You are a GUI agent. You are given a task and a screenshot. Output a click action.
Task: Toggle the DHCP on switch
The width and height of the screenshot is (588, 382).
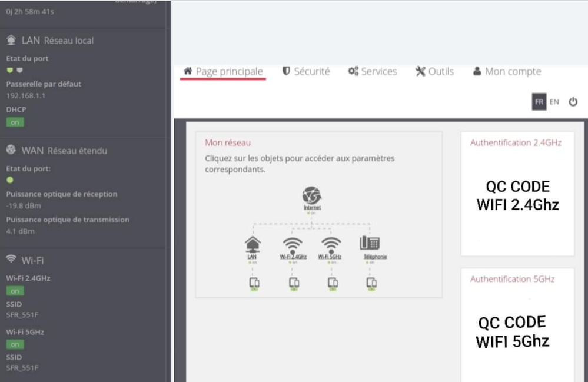point(15,122)
